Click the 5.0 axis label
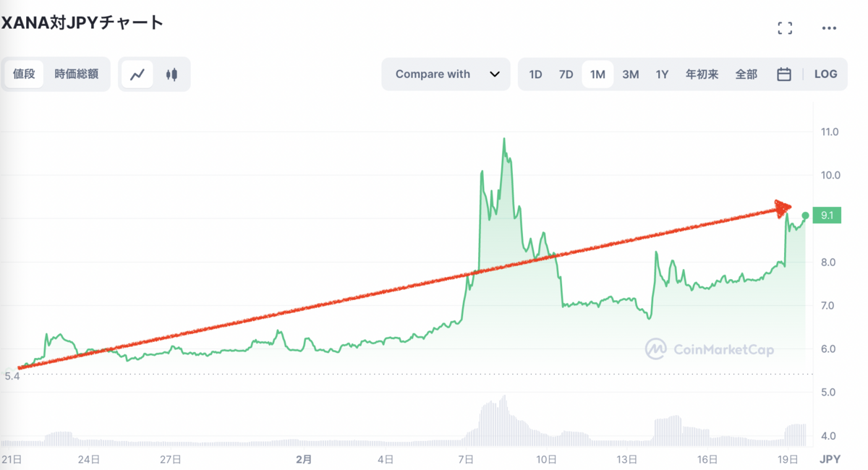Screen dimensions: 868x470 click(x=829, y=392)
